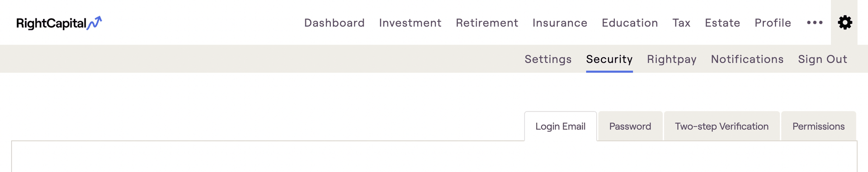Switch to the Settings sub-menu
The height and width of the screenshot is (172, 868).
[548, 59]
